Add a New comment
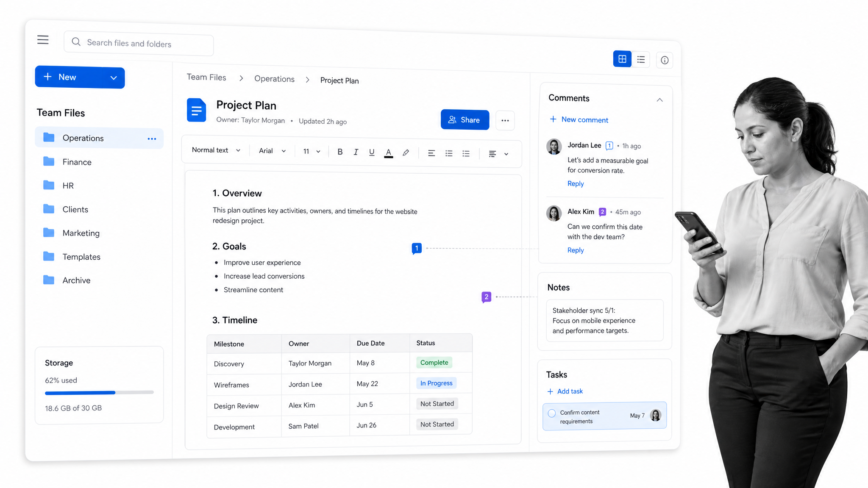Screen dimensions: 868x488 click(579, 120)
